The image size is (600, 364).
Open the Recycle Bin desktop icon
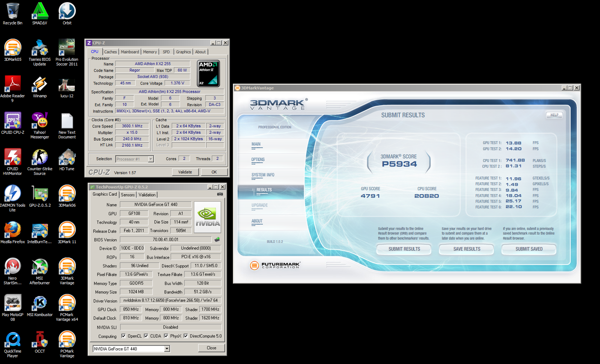[12, 13]
